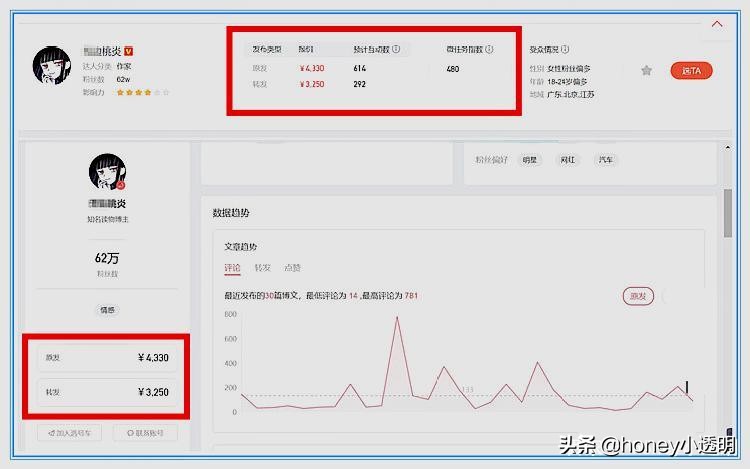Click the orange V verified badge
The image size is (750, 469).
pyautogui.click(x=129, y=51)
